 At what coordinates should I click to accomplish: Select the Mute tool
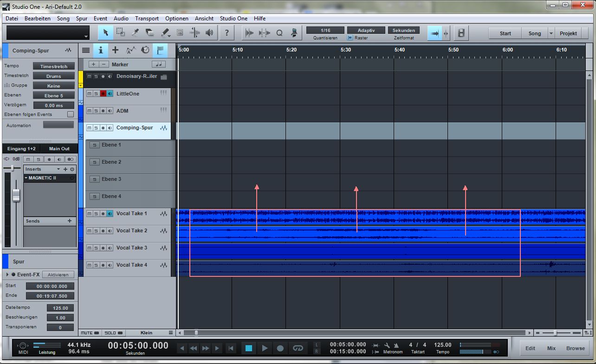[x=180, y=33]
